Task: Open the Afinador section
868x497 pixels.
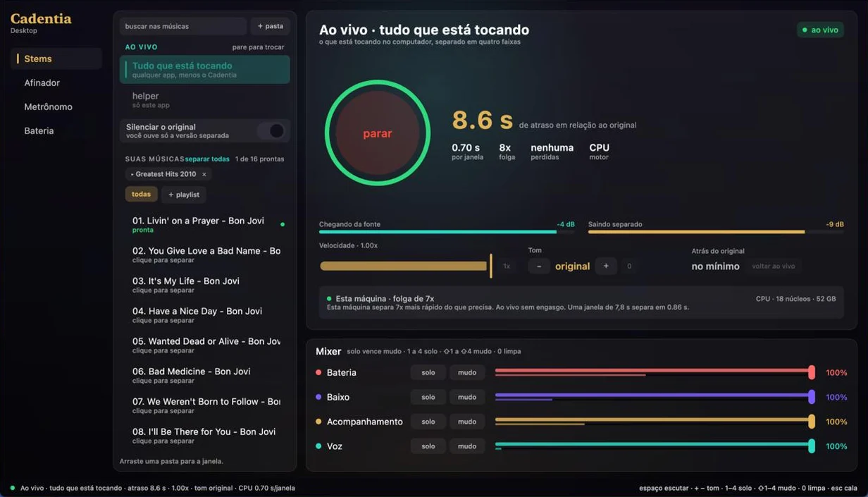Action: coord(42,82)
